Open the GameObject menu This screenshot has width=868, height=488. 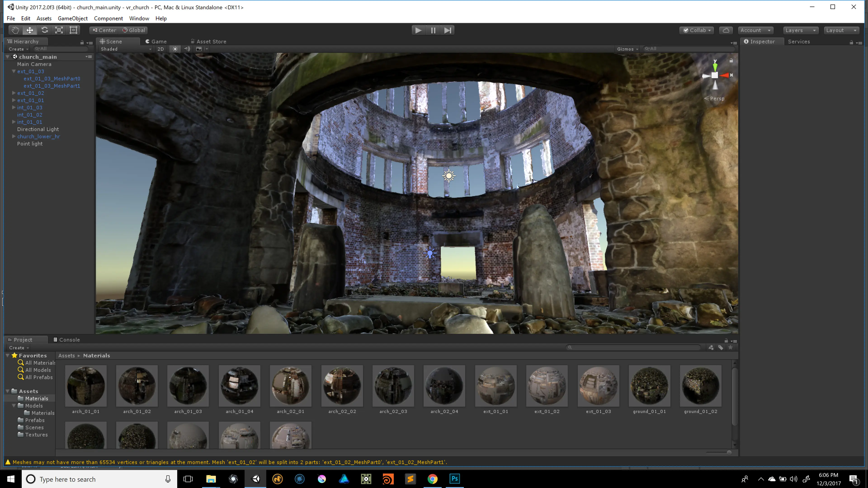[x=72, y=18]
